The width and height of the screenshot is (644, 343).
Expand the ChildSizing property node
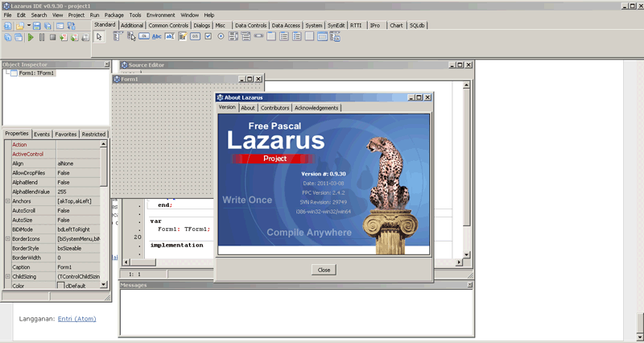pyautogui.click(x=8, y=276)
